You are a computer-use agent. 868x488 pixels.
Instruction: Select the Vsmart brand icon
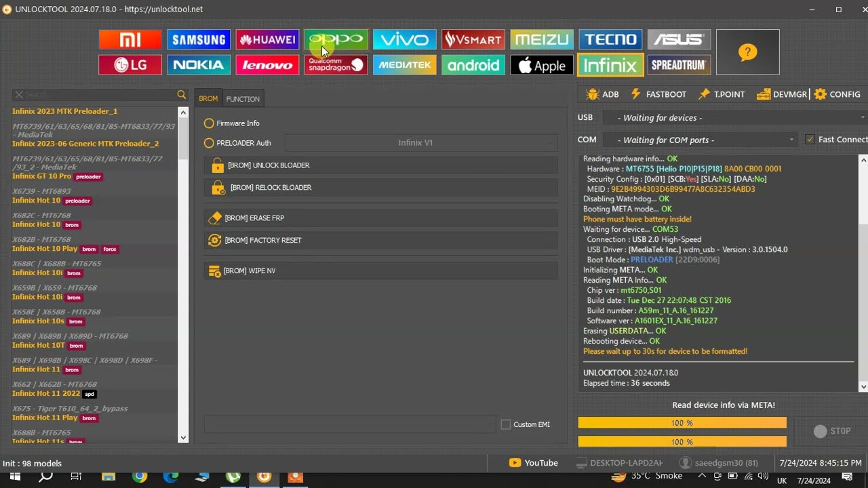[473, 39]
